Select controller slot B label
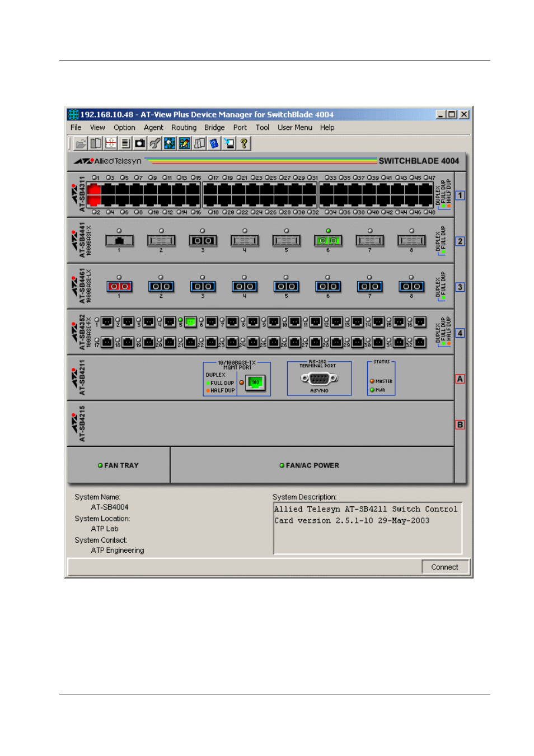The image size is (534, 756). coord(460,425)
